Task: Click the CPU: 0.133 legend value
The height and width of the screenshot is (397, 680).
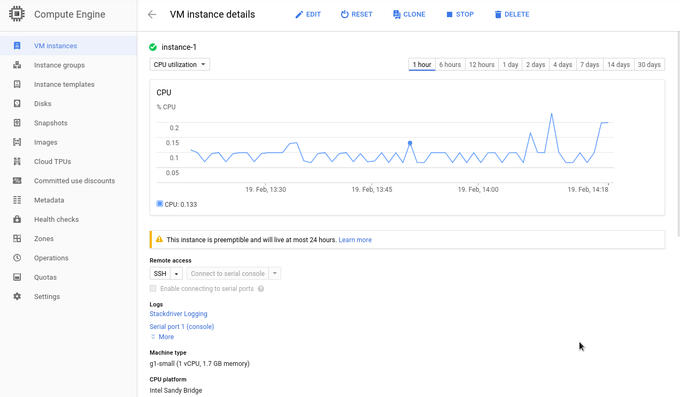Action: [181, 204]
